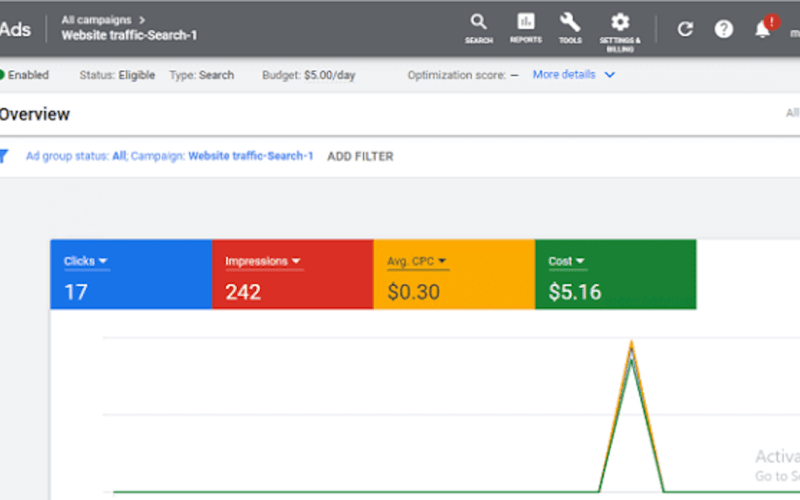Click the All campaigns breadcrumb link
This screenshot has height=500, width=800.
(x=96, y=20)
